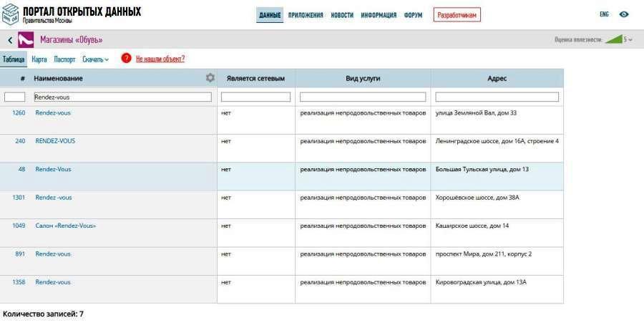Open the ПРИЛОЖЕНИЯ menu item

(306, 15)
